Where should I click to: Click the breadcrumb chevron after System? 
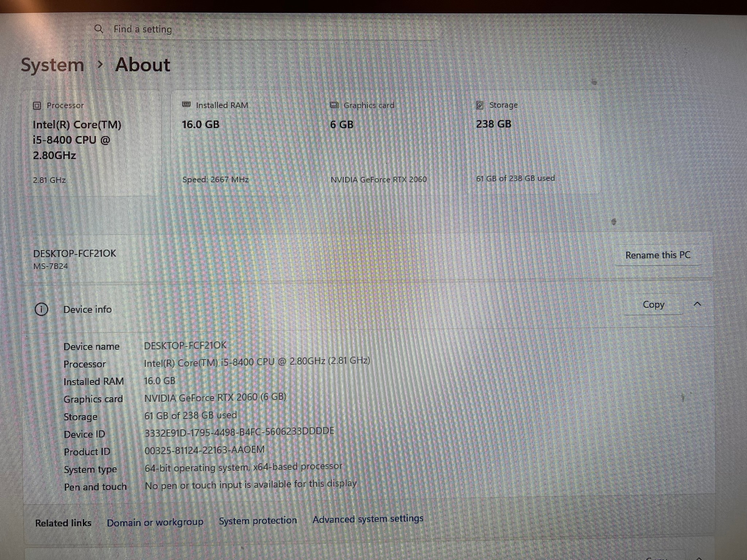[x=100, y=65]
